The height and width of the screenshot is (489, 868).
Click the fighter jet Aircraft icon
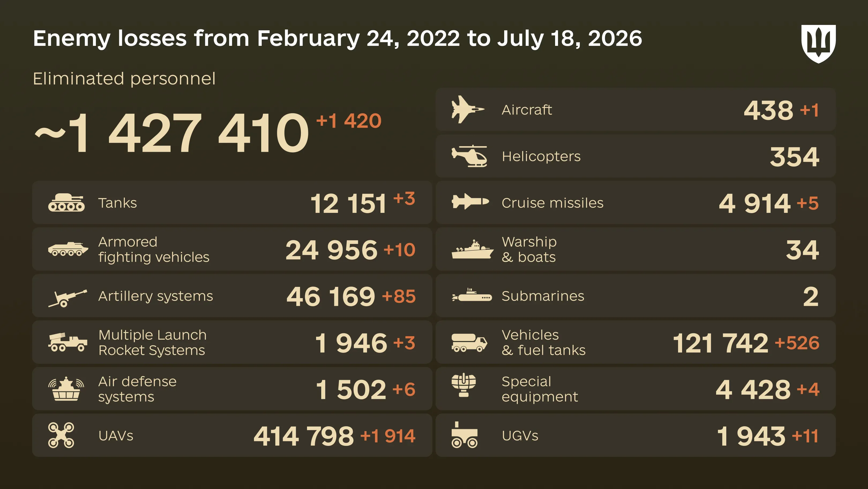468,109
